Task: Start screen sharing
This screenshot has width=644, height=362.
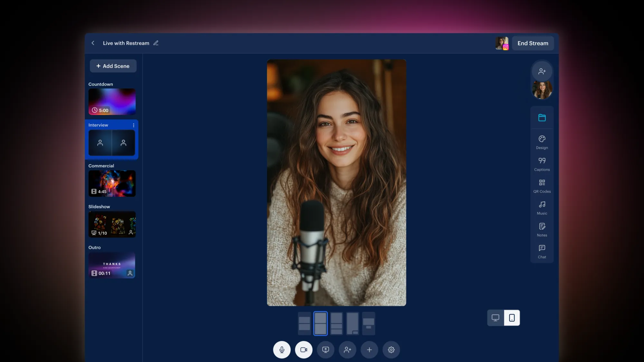Action: (x=326, y=350)
